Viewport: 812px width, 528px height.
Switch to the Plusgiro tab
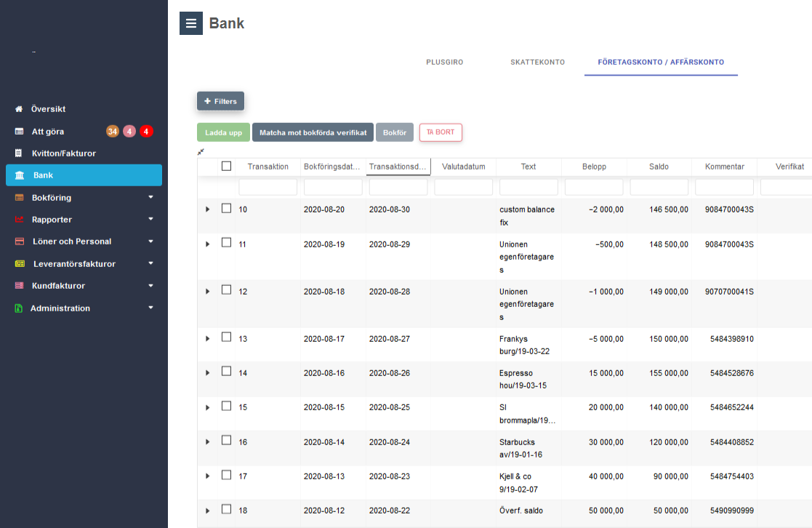coord(444,63)
